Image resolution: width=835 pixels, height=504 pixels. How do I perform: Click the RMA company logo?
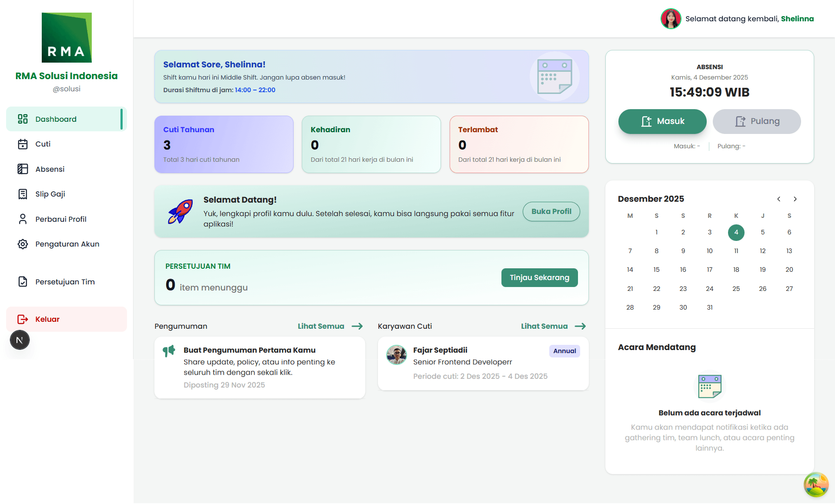[x=66, y=37]
